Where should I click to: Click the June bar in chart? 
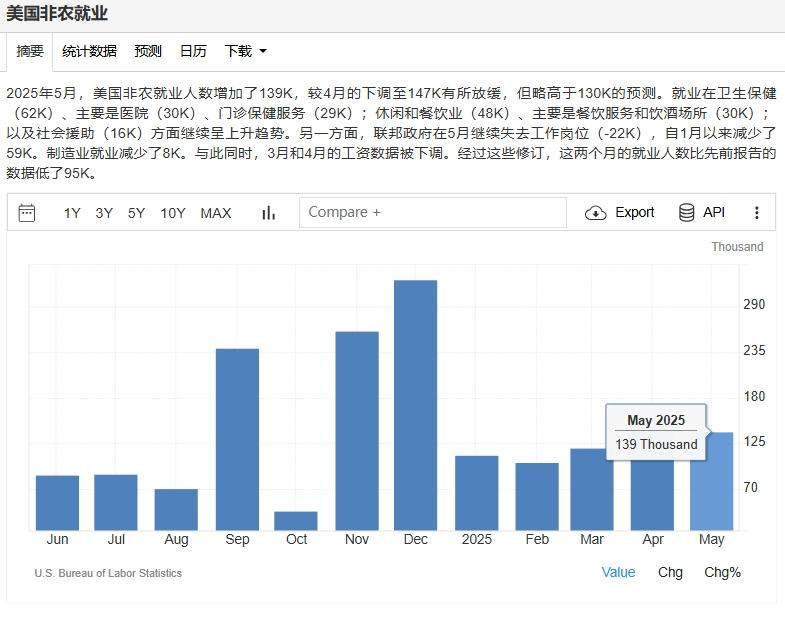click(58, 503)
